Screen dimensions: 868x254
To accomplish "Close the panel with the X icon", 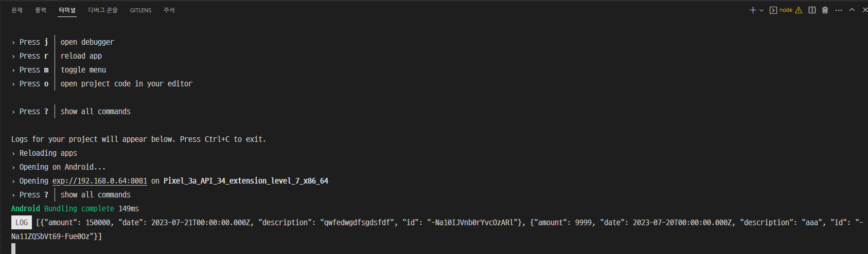I will tap(865, 10).
